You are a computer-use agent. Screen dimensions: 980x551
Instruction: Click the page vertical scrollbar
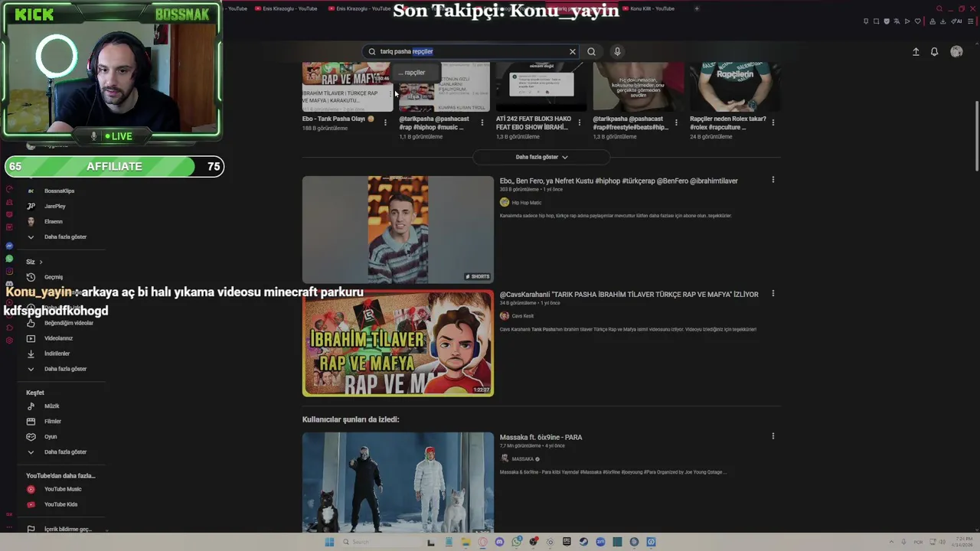tap(976, 136)
